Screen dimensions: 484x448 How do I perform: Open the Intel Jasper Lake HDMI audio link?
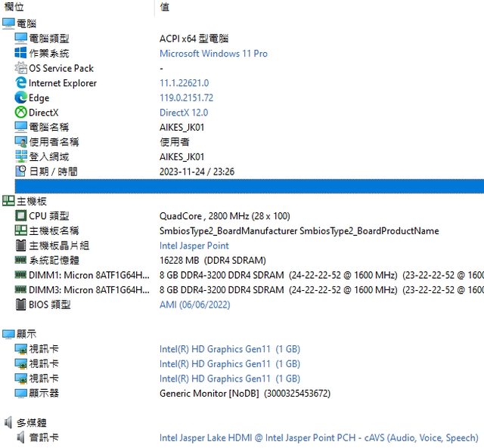click(318, 437)
